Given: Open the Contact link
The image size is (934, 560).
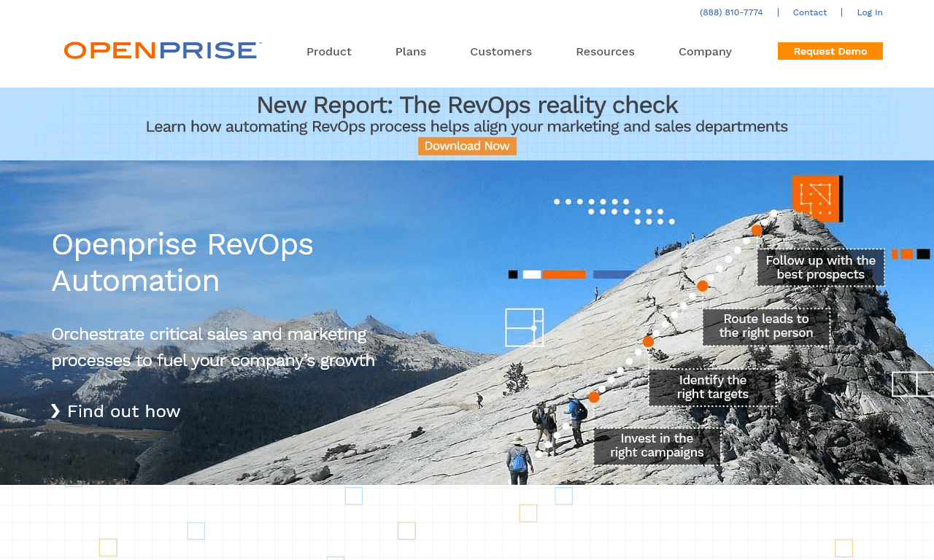Looking at the screenshot, I should click(x=810, y=12).
